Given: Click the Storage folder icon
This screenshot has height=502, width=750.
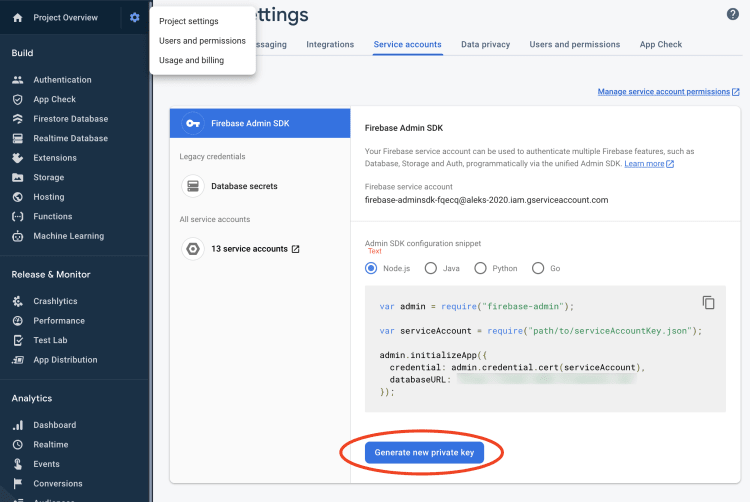Looking at the screenshot, I should coord(18,177).
